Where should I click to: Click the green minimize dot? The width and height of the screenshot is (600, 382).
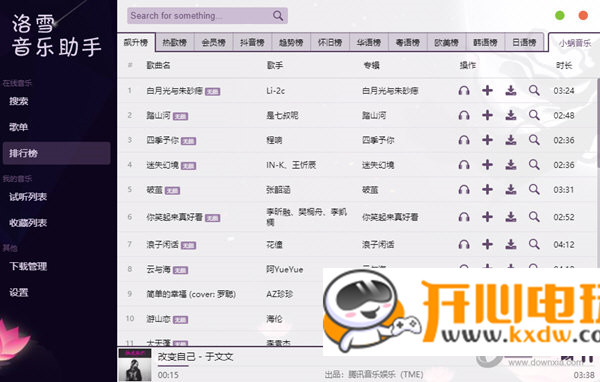559,16
